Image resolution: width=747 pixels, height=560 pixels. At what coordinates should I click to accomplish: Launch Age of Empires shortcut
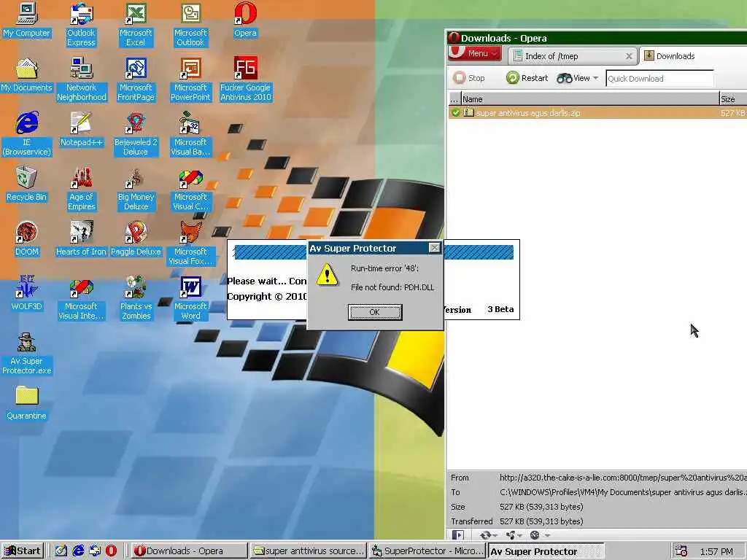[x=81, y=189]
